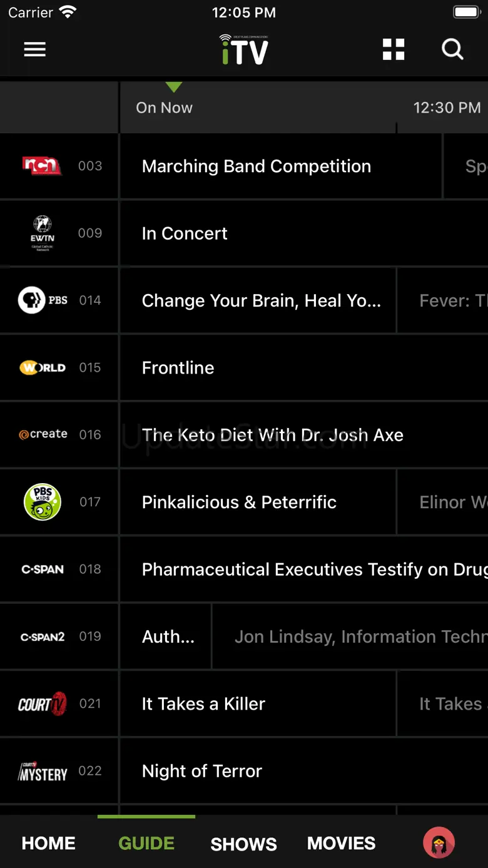Switch to the Shows tab

click(x=243, y=844)
